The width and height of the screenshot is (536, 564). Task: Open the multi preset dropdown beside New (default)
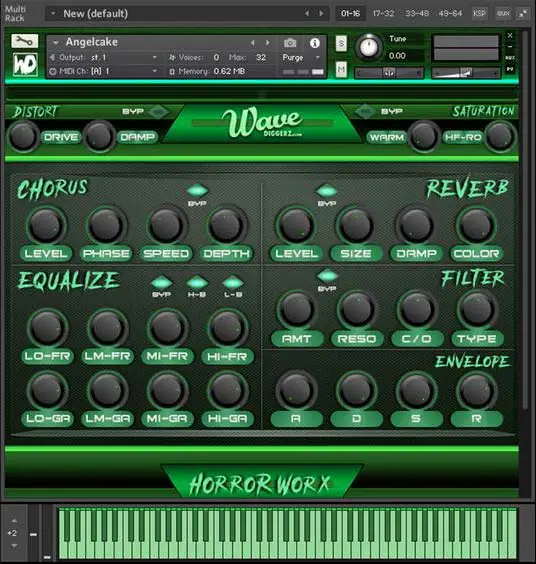[x=53, y=13]
